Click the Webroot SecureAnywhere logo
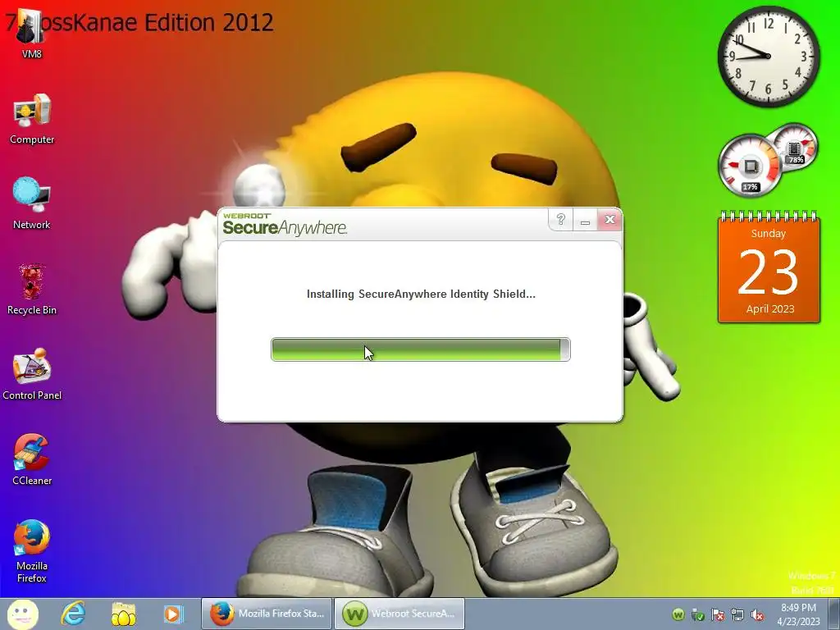The image size is (840, 630). pos(285,224)
